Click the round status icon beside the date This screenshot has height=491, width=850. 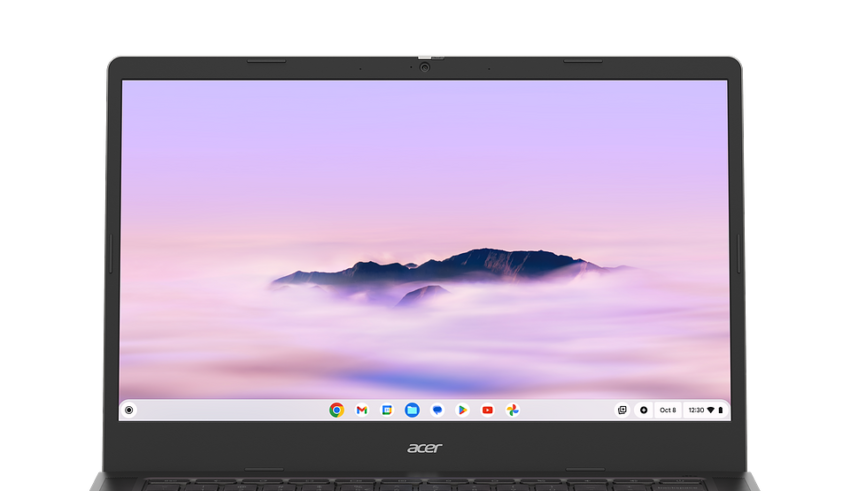[643, 410]
